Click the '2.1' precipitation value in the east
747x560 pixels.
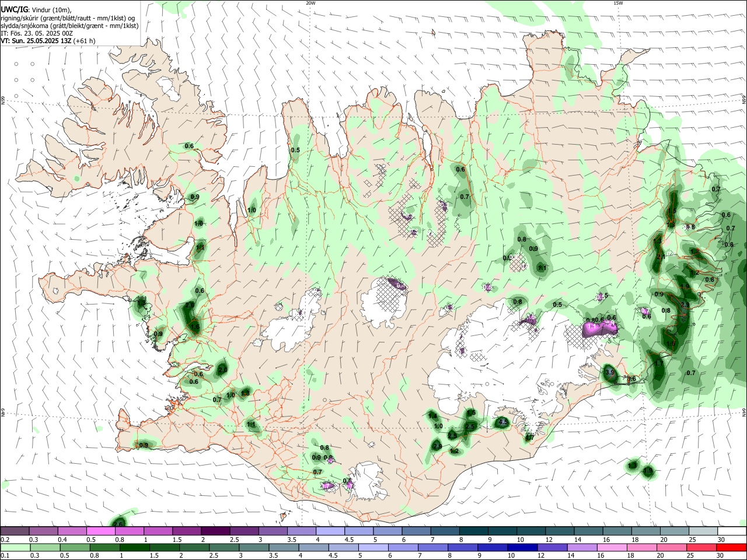click(x=661, y=257)
